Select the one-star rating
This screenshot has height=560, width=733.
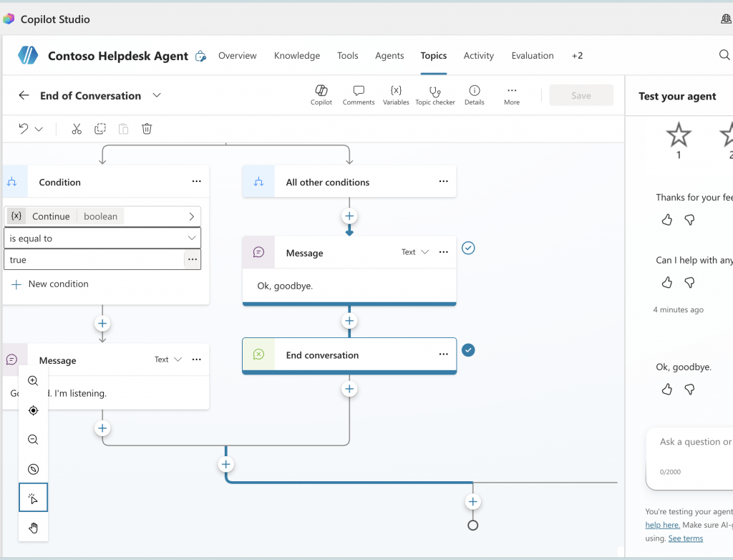pos(679,141)
